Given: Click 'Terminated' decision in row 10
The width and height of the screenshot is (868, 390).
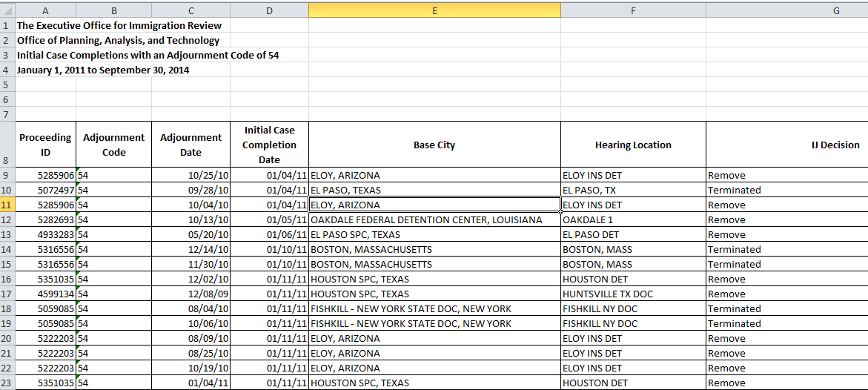Looking at the screenshot, I should [786, 190].
